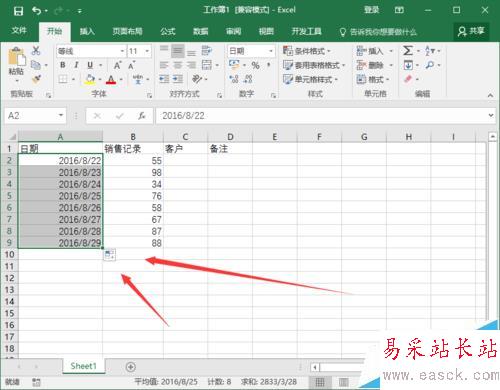Click the Format cells button

click(373, 79)
